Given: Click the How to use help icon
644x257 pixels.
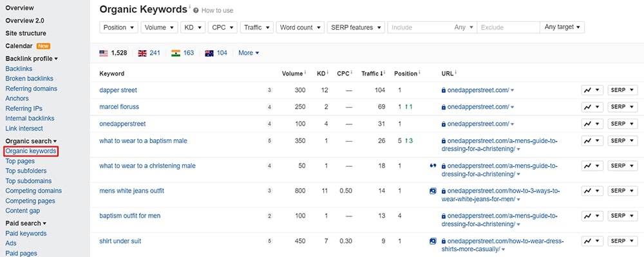Looking at the screenshot, I should coord(196,11).
